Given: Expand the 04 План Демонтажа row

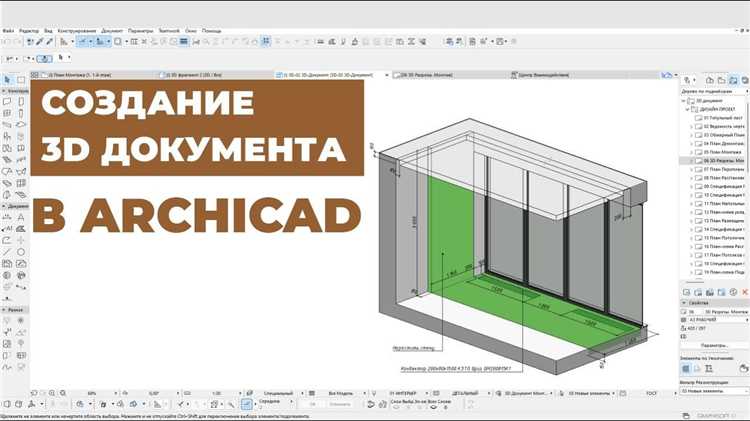Looking at the screenshot, I should click(x=691, y=144).
